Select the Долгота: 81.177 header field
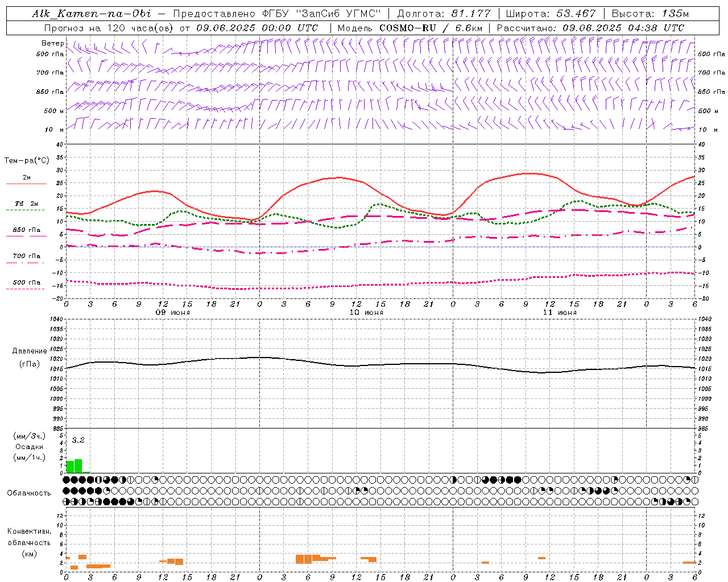Screen dimensions: 728x582 444,14
